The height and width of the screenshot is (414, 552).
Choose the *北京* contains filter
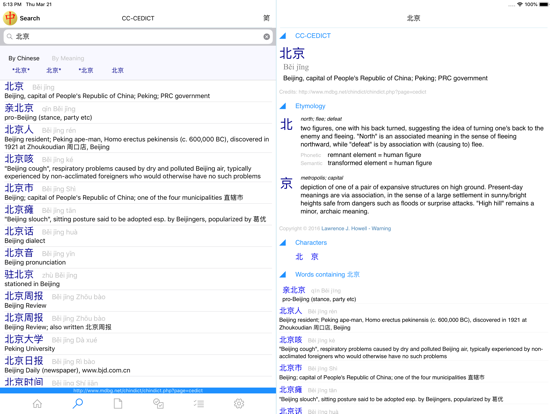coord(21,70)
